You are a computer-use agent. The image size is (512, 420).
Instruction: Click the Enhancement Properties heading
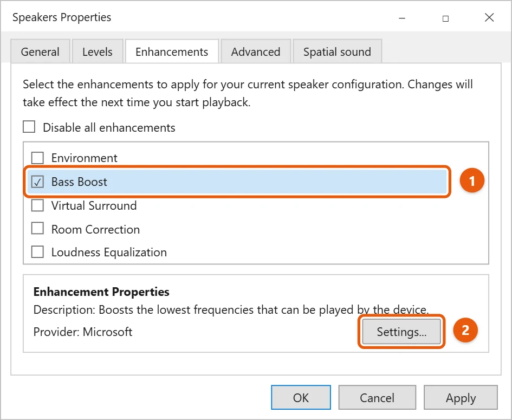[x=101, y=292]
